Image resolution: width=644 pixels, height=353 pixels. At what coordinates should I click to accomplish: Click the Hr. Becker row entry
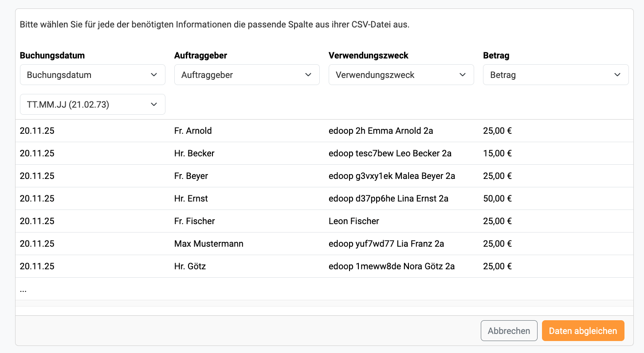[x=194, y=153]
